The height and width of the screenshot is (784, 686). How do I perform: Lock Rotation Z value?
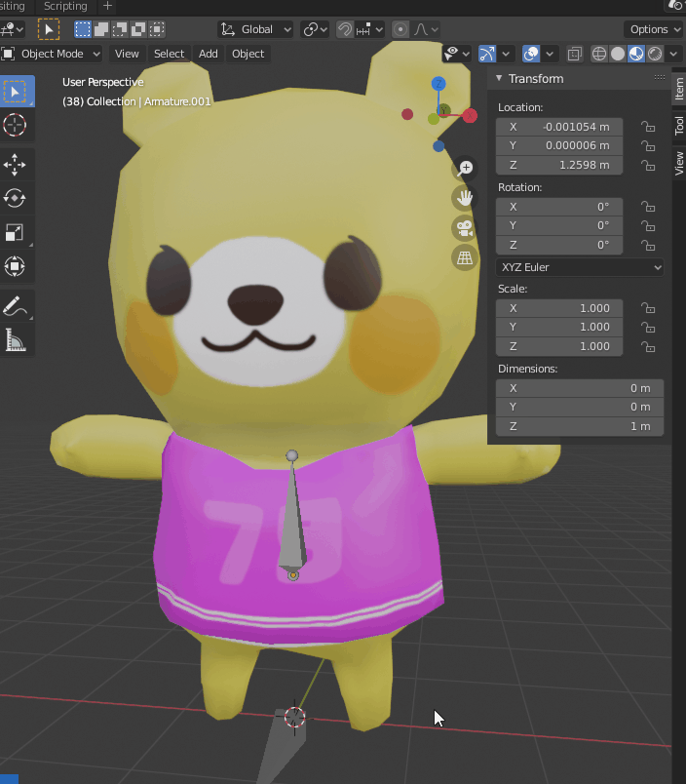click(648, 246)
